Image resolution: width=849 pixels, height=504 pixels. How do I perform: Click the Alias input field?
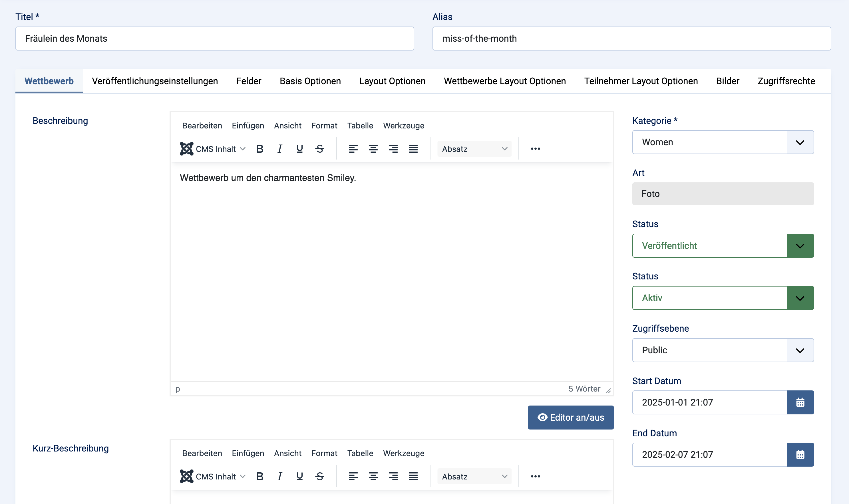tap(631, 39)
